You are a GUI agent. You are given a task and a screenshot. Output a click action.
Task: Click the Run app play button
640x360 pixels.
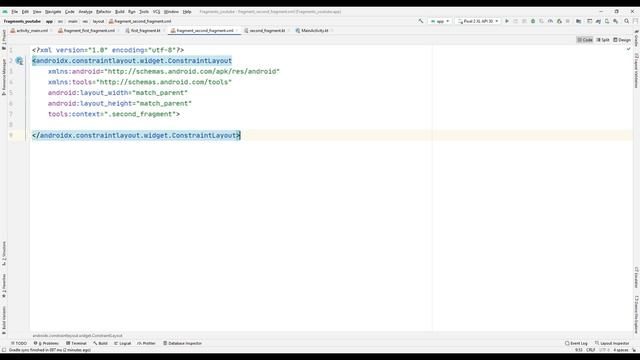(x=507, y=21)
